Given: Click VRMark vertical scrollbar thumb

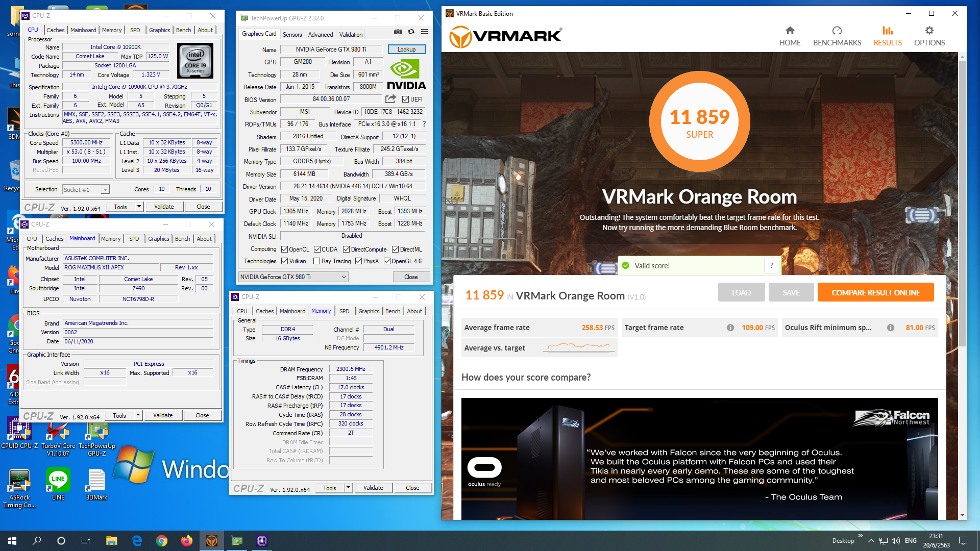Looking at the screenshot, I should point(962,204).
